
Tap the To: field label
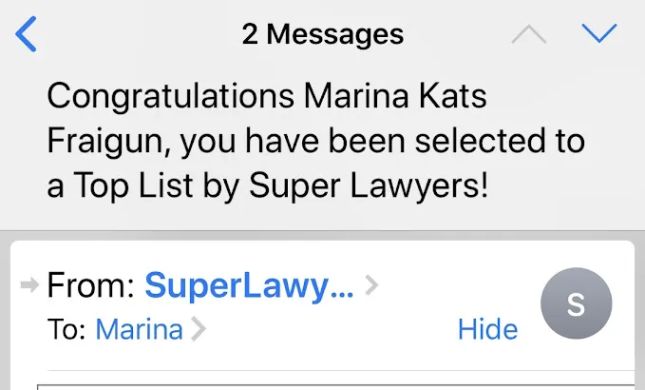point(67,330)
